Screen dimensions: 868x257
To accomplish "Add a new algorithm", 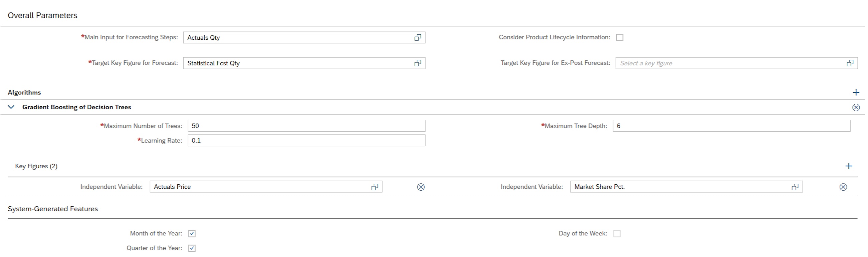I will coord(856,92).
